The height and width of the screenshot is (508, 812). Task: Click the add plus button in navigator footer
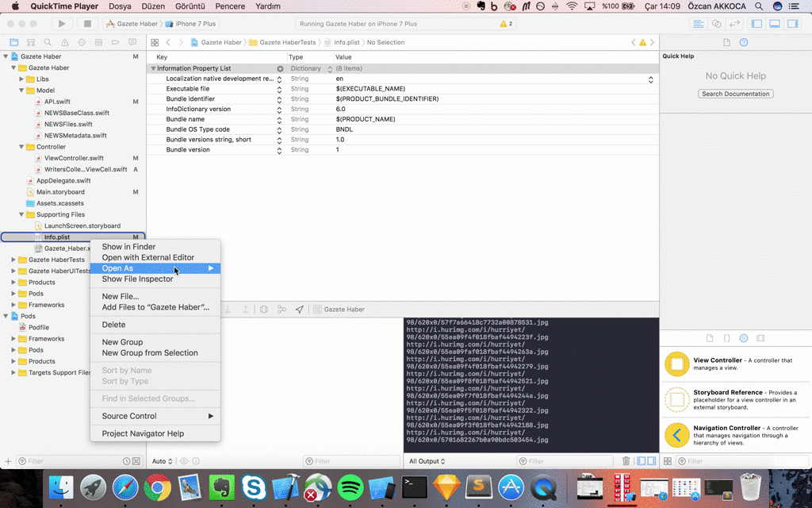[x=8, y=461]
